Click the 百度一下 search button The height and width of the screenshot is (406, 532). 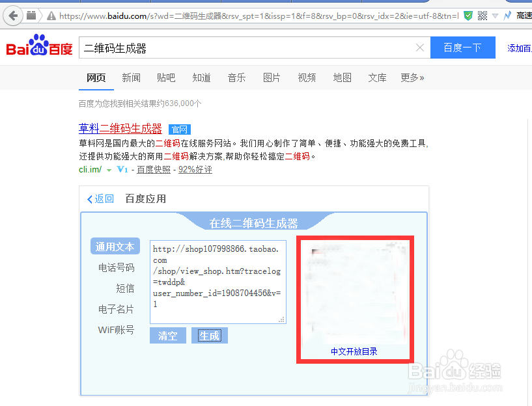pos(463,47)
